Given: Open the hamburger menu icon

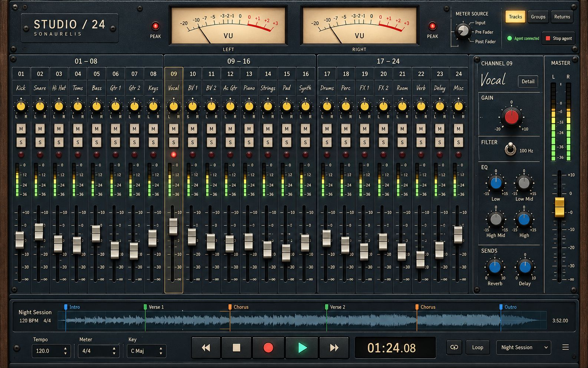Looking at the screenshot, I should [x=565, y=347].
